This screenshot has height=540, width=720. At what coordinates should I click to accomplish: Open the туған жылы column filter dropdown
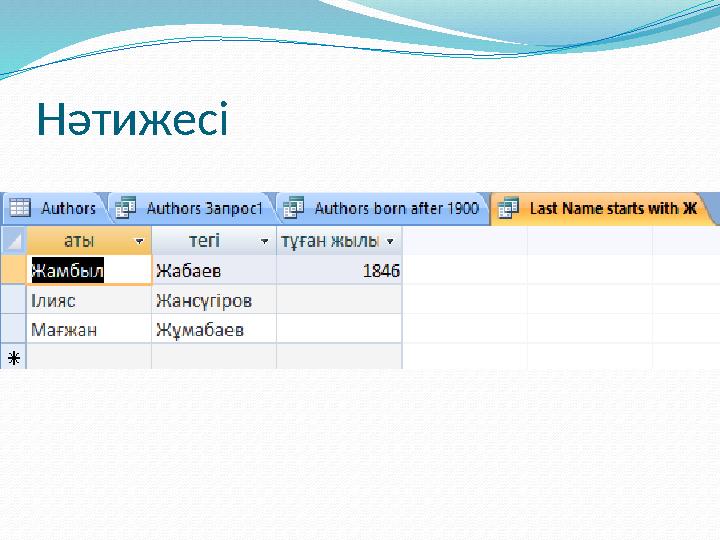(390, 241)
